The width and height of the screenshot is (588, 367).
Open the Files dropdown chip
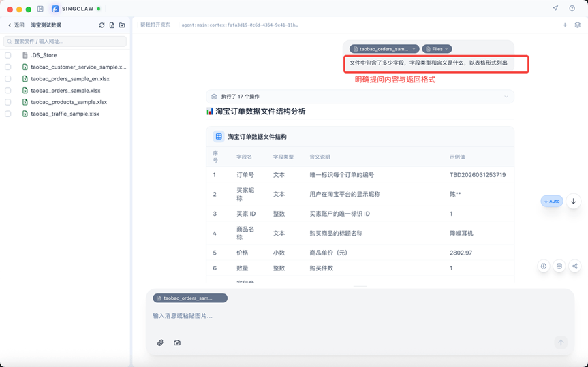click(x=437, y=49)
